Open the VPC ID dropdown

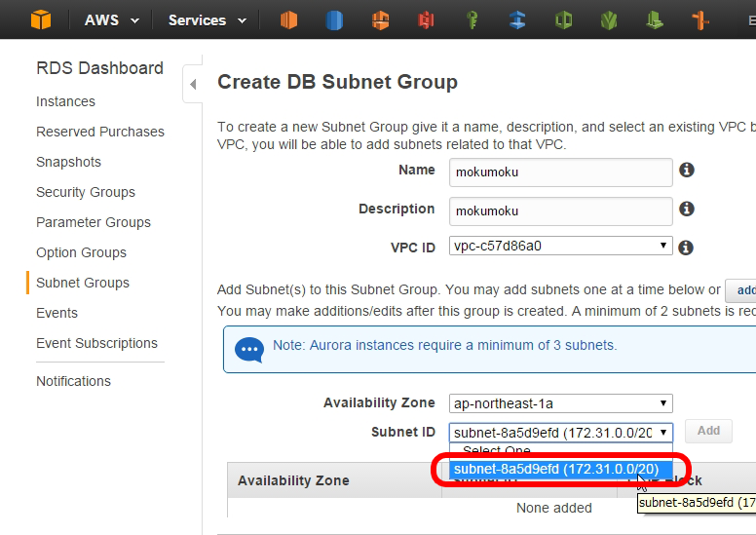click(x=561, y=246)
